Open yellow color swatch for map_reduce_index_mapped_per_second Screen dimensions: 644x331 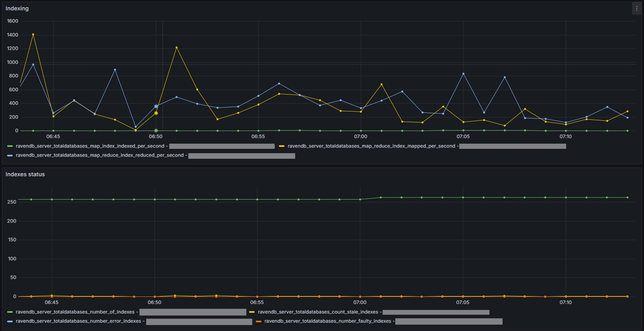[282, 146]
